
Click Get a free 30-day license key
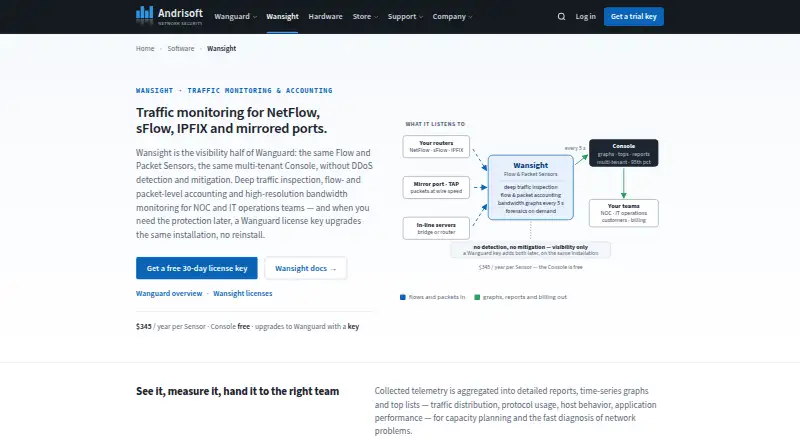coord(196,268)
